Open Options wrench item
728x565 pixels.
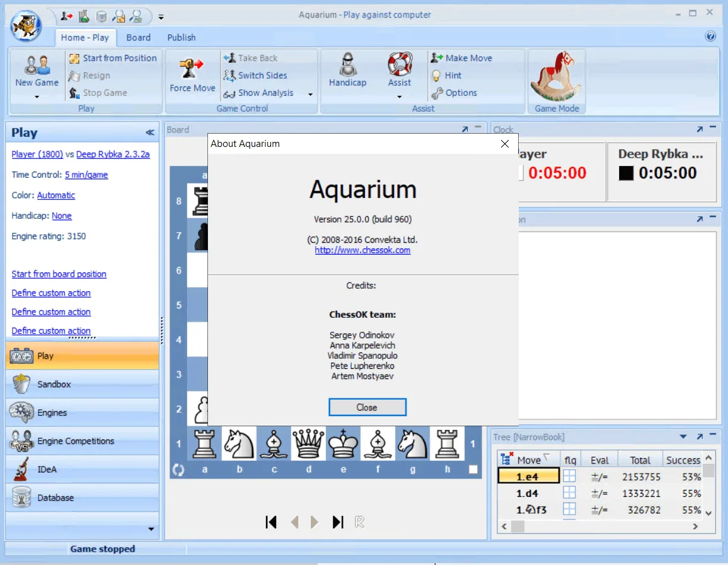point(454,93)
